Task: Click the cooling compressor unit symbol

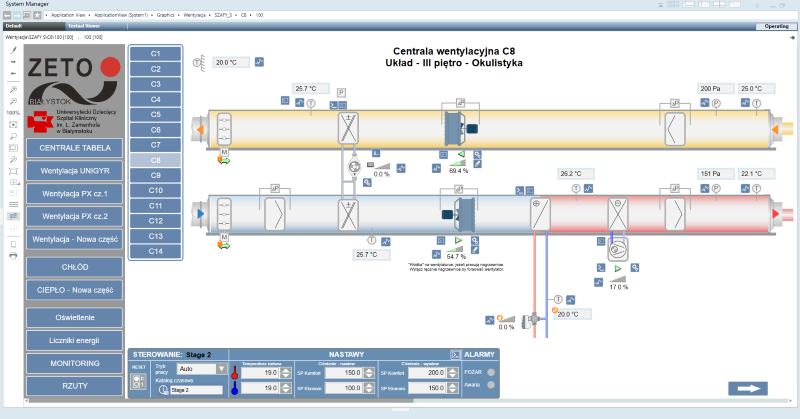Action: coord(618,250)
